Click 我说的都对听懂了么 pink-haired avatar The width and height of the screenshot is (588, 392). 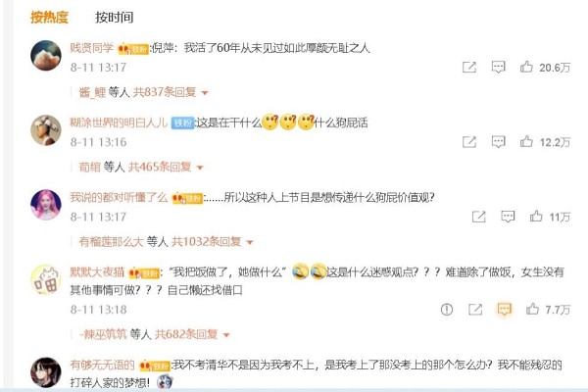[46, 205]
